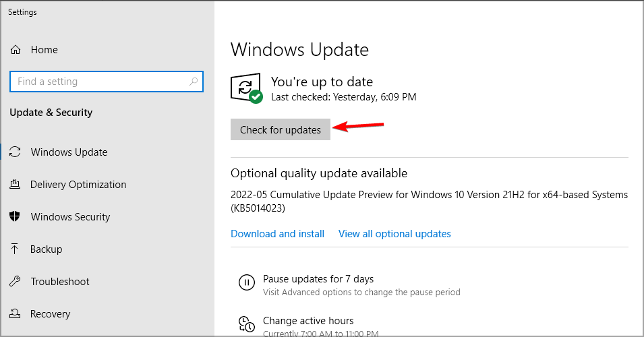
Task: Open the Recovery settings page
Action: coord(50,314)
